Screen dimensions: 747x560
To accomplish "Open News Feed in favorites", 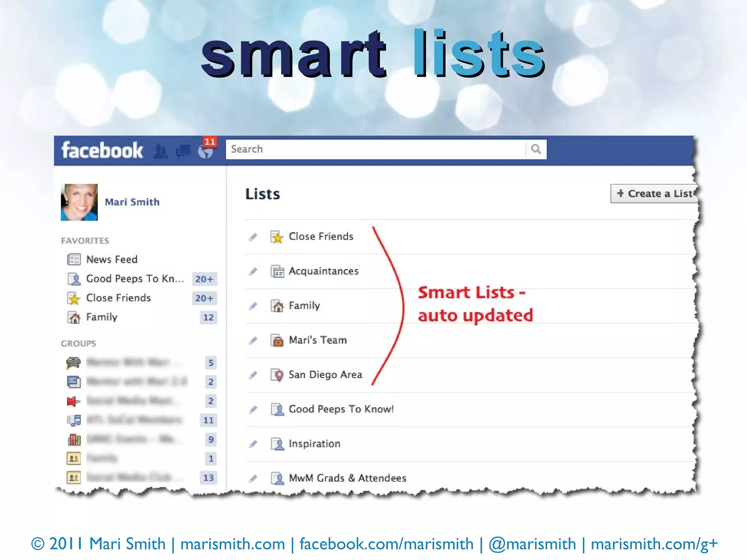I will [x=112, y=260].
